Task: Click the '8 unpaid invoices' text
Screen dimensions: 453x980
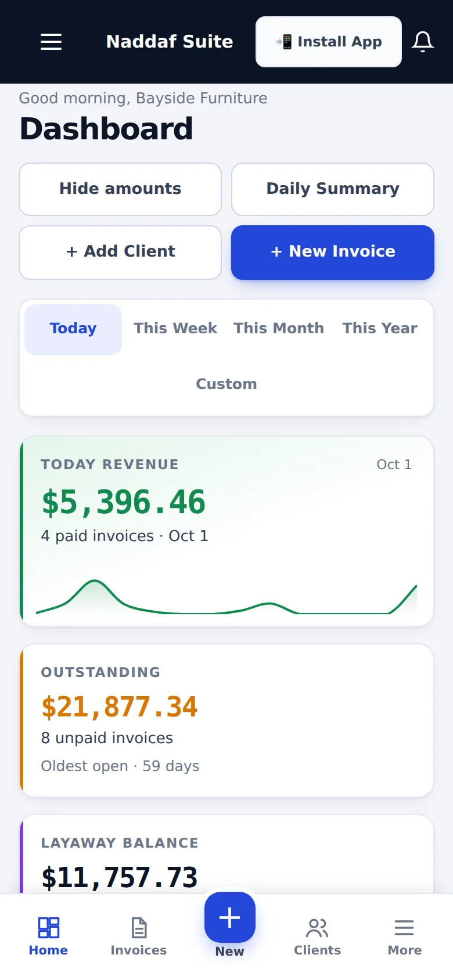Action: [x=107, y=738]
